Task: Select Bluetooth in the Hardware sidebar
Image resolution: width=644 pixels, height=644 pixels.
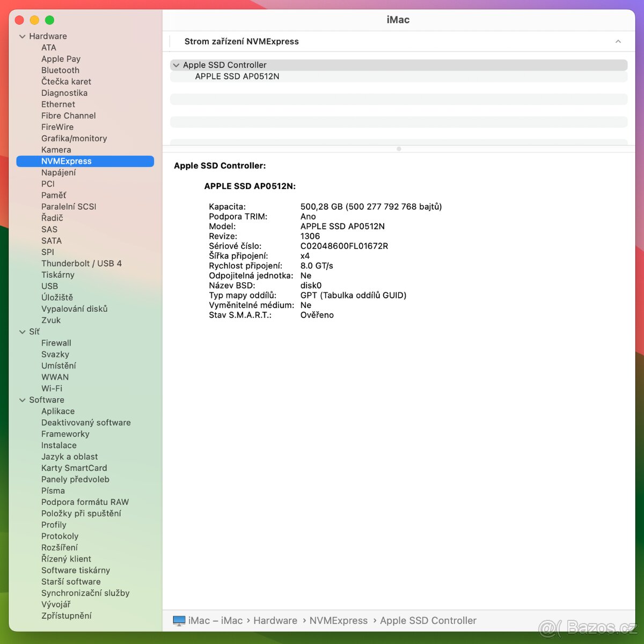Action: pos(61,70)
